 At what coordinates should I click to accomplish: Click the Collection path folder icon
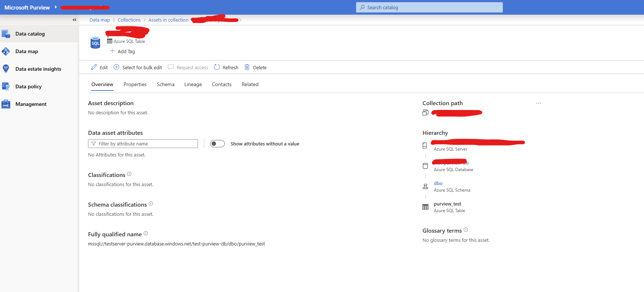tap(425, 112)
